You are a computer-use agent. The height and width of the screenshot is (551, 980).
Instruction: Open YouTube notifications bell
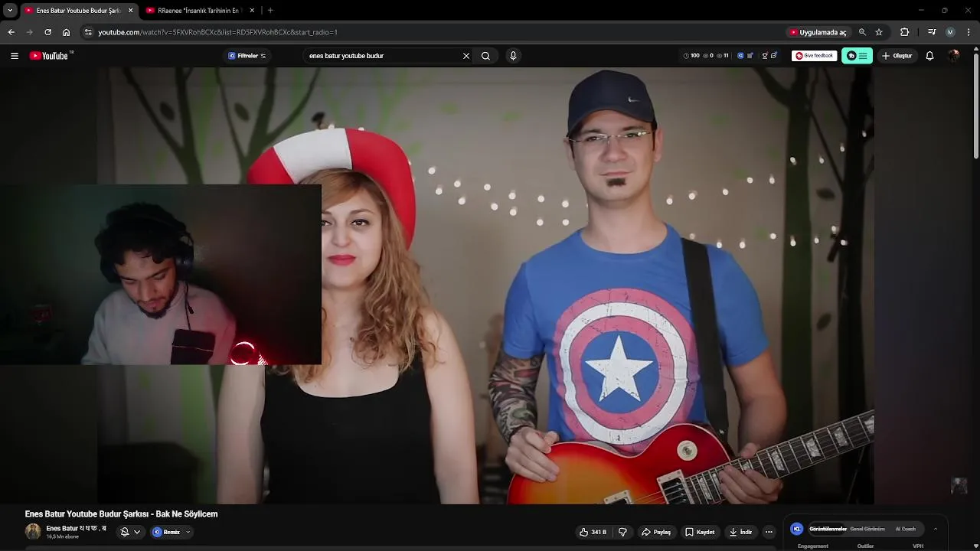(929, 56)
